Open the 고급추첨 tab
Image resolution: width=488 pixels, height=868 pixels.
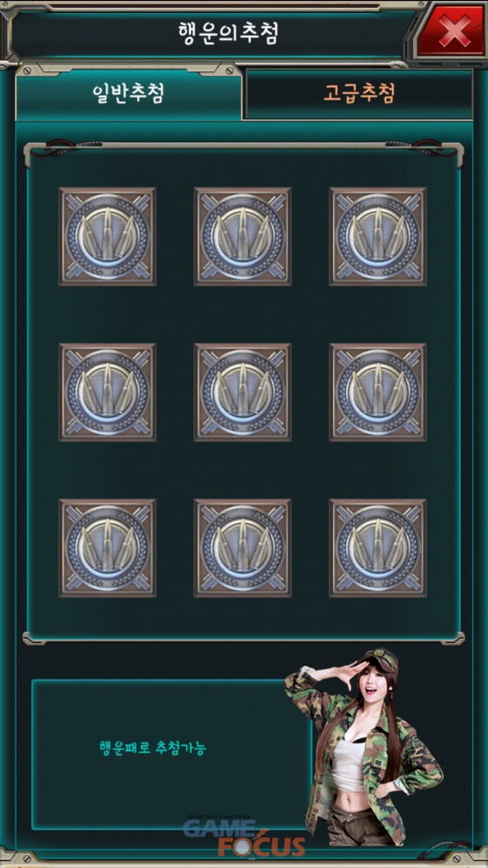(359, 93)
